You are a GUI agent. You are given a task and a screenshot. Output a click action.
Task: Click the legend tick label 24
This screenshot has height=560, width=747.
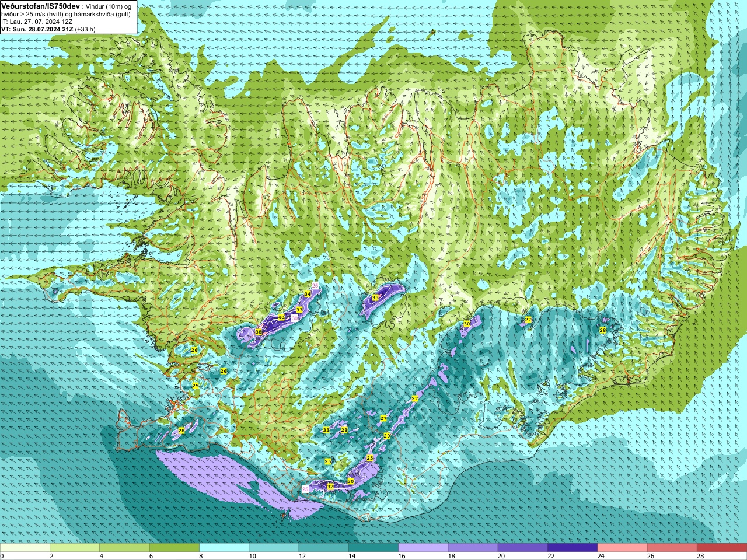601,556
